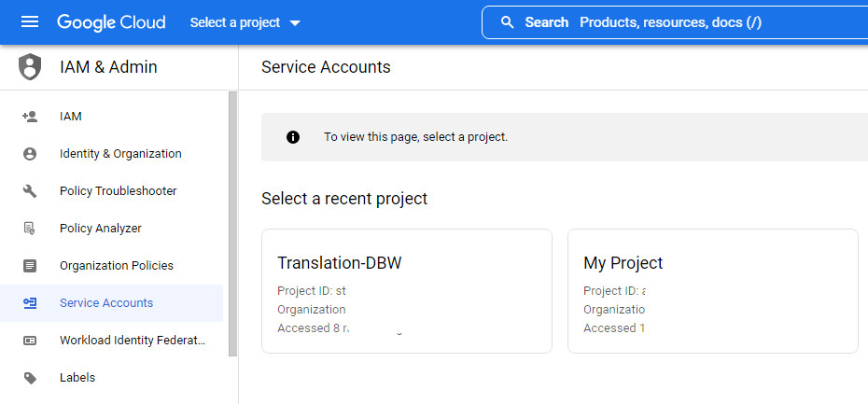The height and width of the screenshot is (404, 868).
Task: Click the Workload Identity Federation card icon
Action: [x=29, y=341]
